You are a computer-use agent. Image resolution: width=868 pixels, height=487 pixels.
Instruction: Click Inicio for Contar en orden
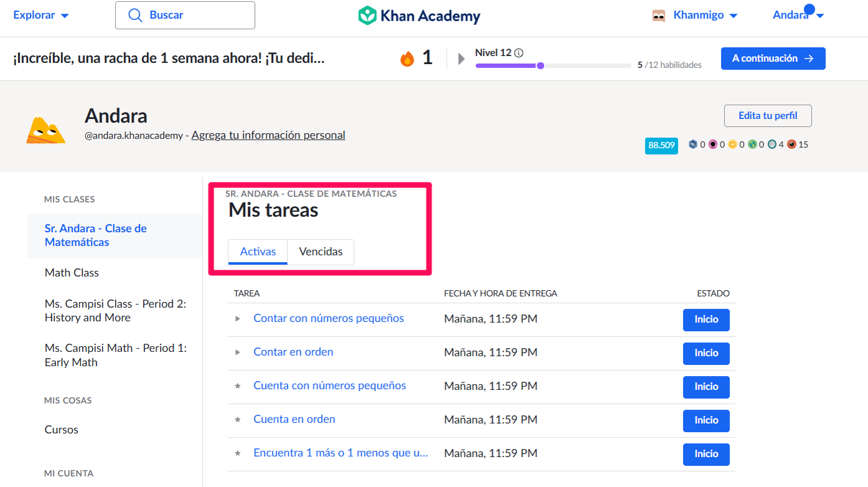tap(706, 353)
